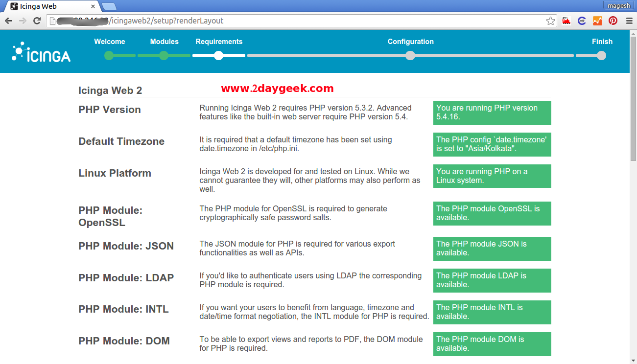Select the Icinga Web browser tab
The height and width of the screenshot is (364, 637).
pyautogui.click(x=51, y=6)
